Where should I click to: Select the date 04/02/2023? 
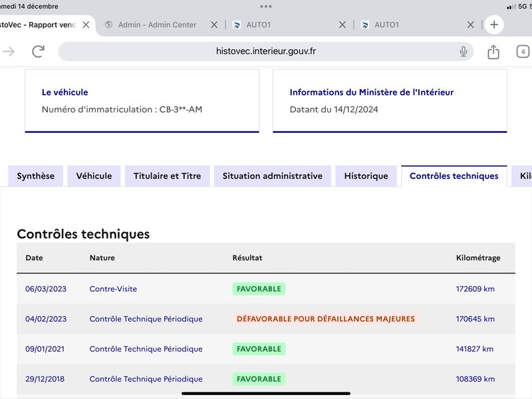click(46, 319)
